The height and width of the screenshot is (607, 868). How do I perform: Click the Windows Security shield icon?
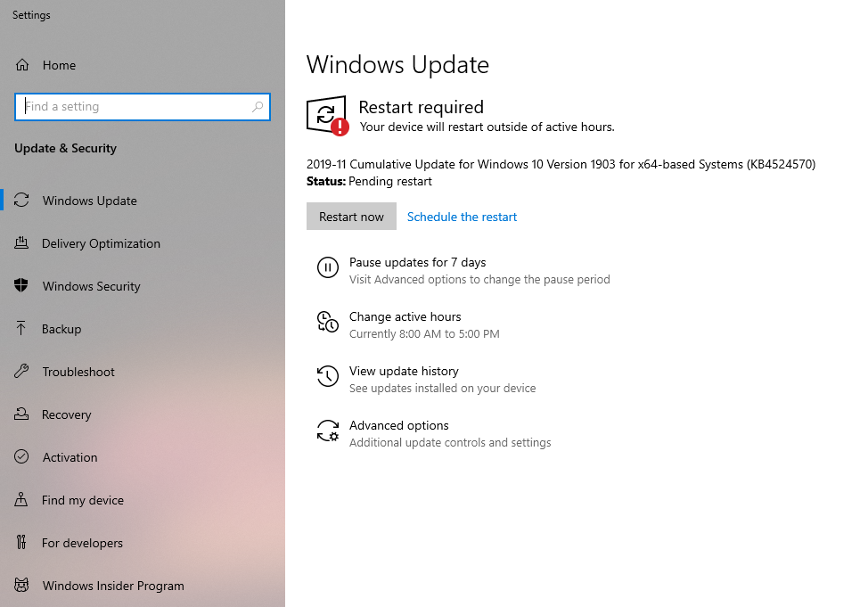point(22,286)
